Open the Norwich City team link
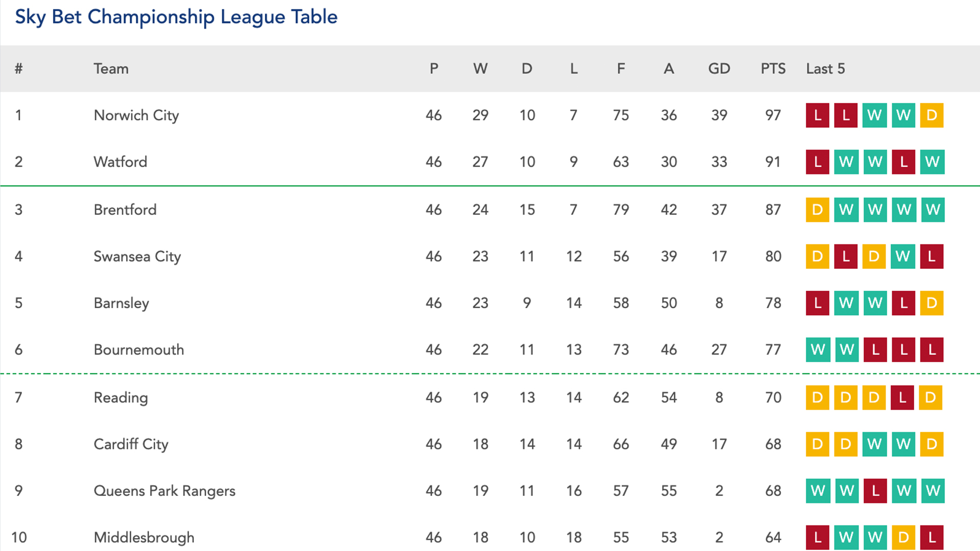Image resolution: width=980 pixels, height=551 pixels. 136,115
